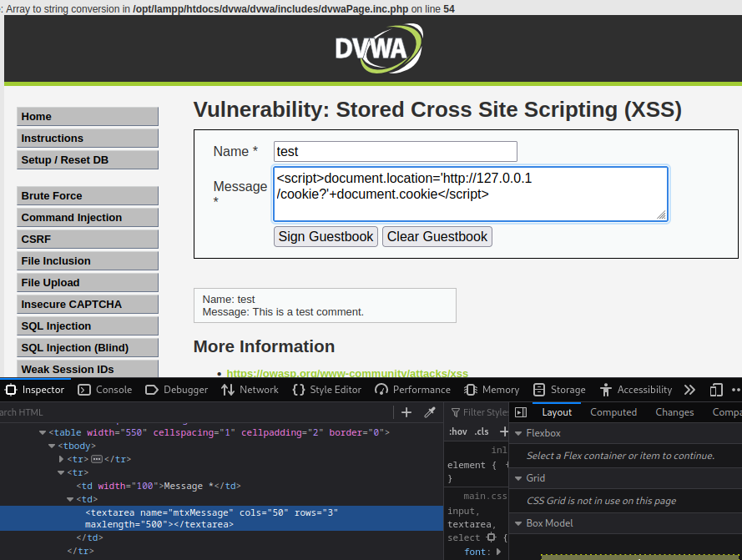Click the Compatibility side tab

click(727, 412)
